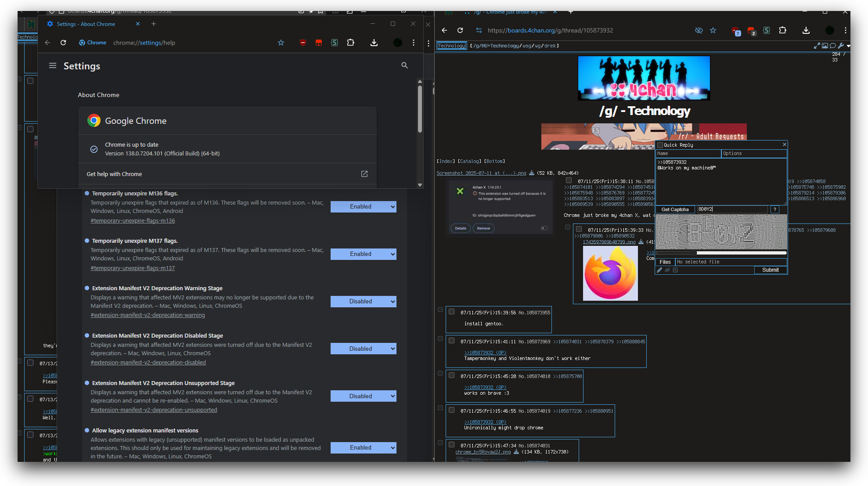Open the 4chan X wrench settings icon

click(841, 46)
